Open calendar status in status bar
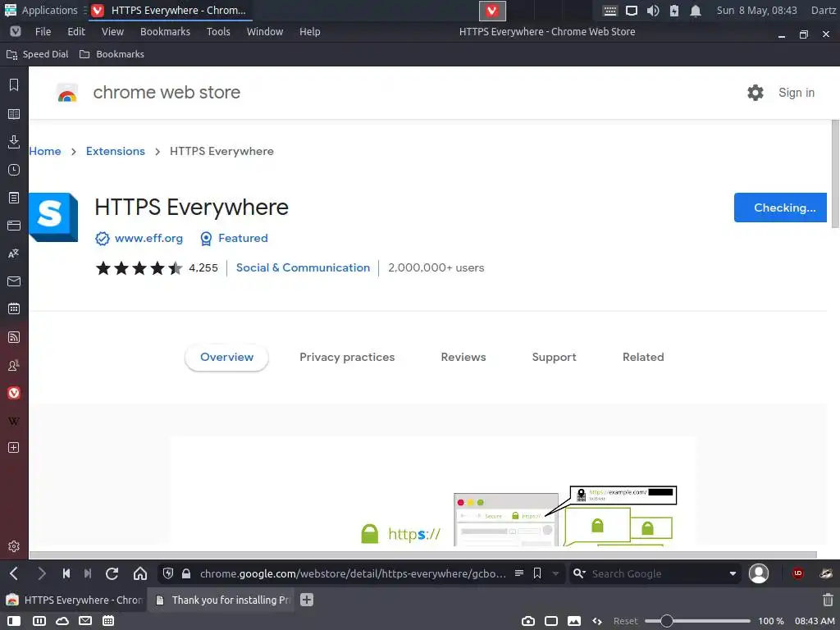 (108, 622)
